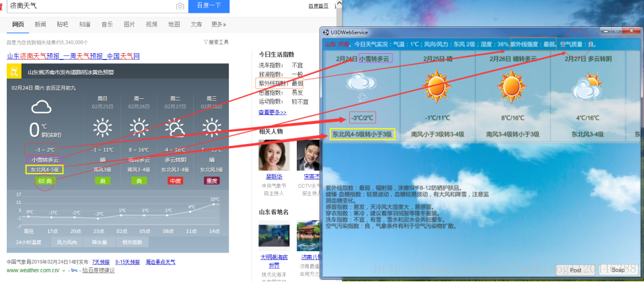Switch to the 风力风向 chart tab
The height and width of the screenshot is (282, 644).
[x=67, y=242]
